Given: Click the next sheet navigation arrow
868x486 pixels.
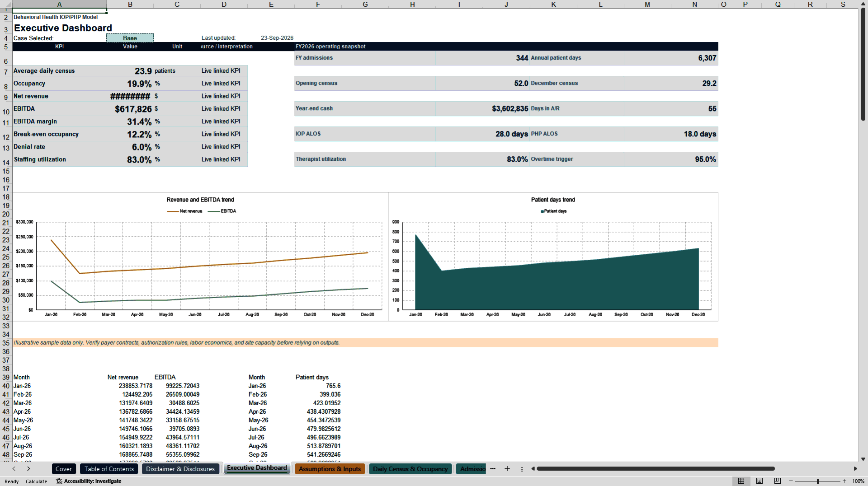Looking at the screenshot, I should point(28,469).
